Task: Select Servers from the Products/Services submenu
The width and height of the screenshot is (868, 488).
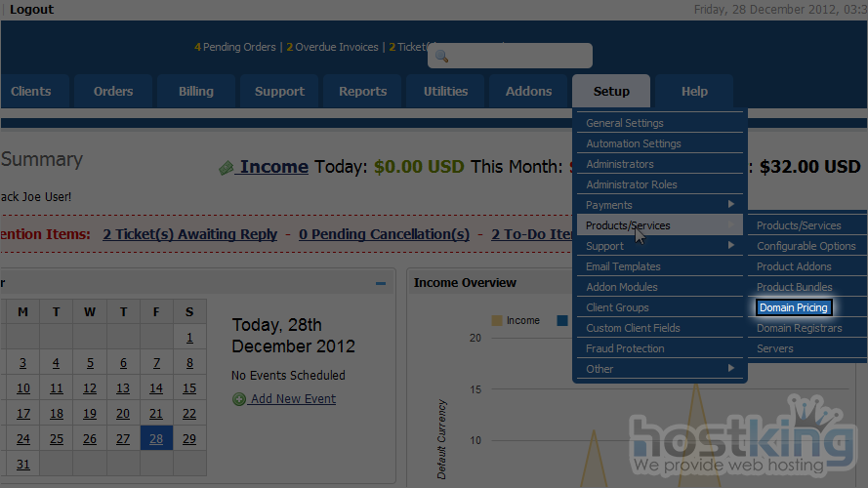Action: [x=775, y=348]
